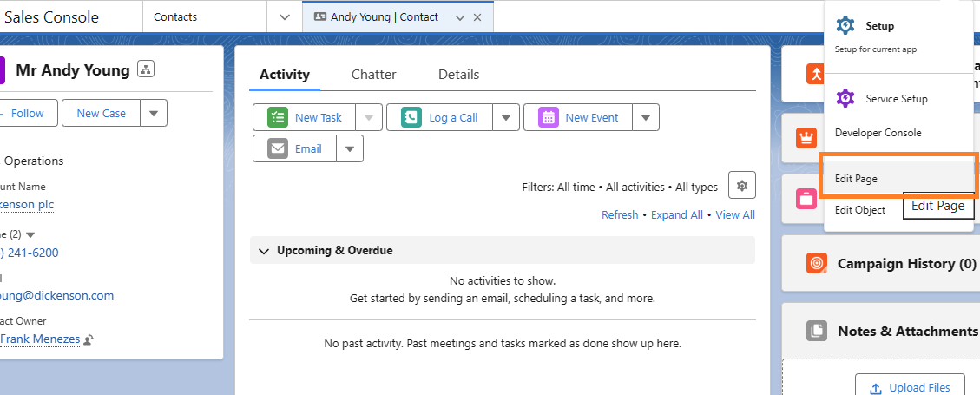Click the orange merge related list icon
The height and width of the screenshot is (395, 980).
click(x=816, y=74)
